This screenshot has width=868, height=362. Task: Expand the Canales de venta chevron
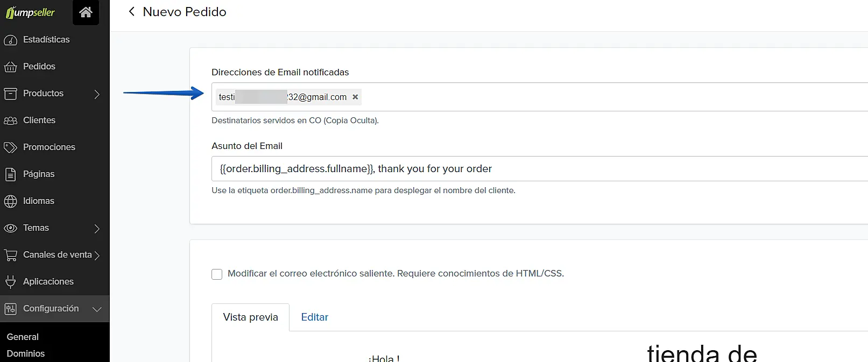(x=97, y=255)
